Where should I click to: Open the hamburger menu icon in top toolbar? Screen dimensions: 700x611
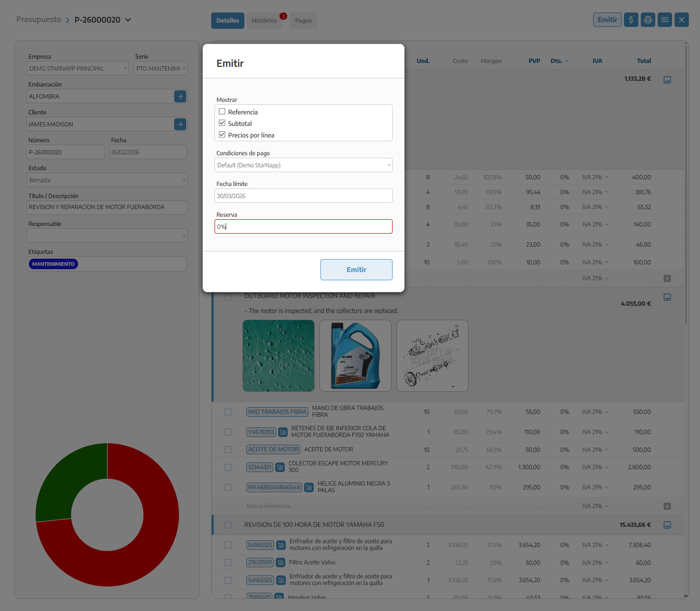pos(665,20)
